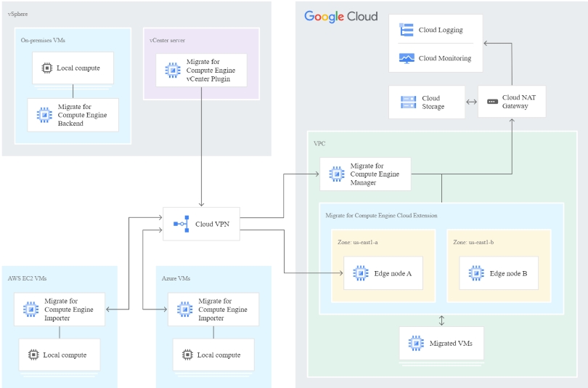Select the Zone us-east1-b label
This screenshot has height=388, width=588.
click(473, 243)
